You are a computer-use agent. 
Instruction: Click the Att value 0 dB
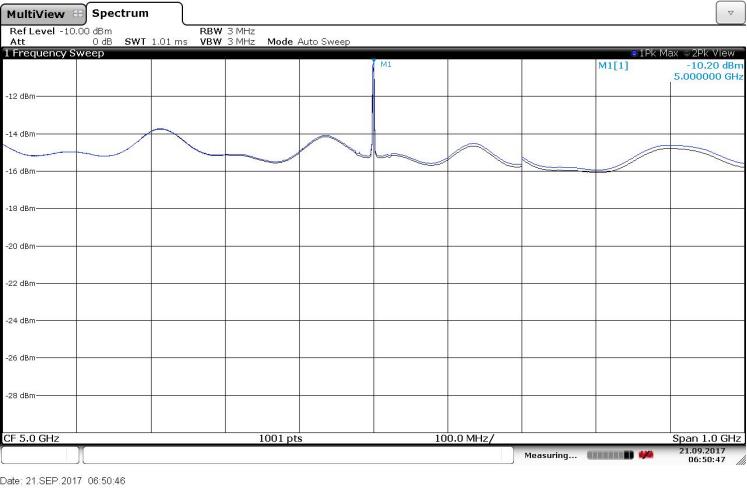pyautogui.click(x=102, y=41)
